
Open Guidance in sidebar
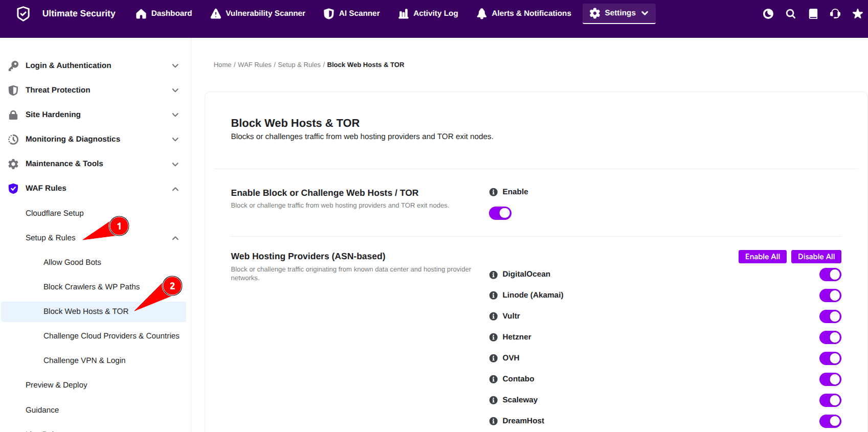42,410
